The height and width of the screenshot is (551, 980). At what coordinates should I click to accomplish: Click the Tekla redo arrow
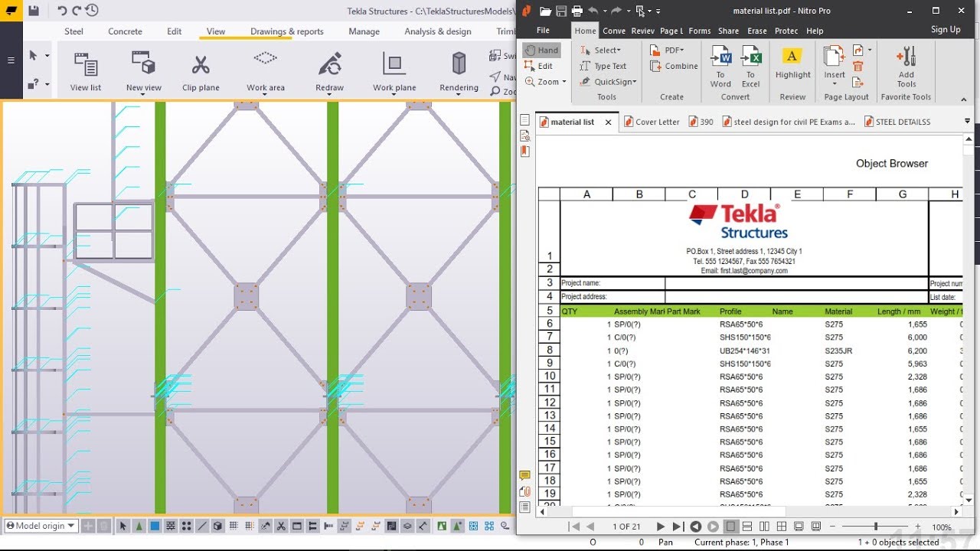77,11
